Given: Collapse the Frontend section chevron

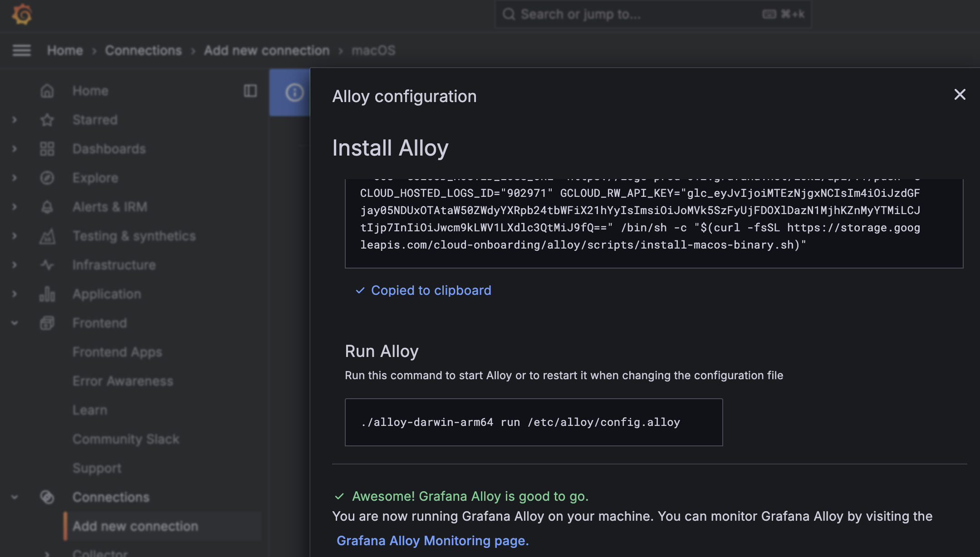Looking at the screenshot, I should pos(15,323).
